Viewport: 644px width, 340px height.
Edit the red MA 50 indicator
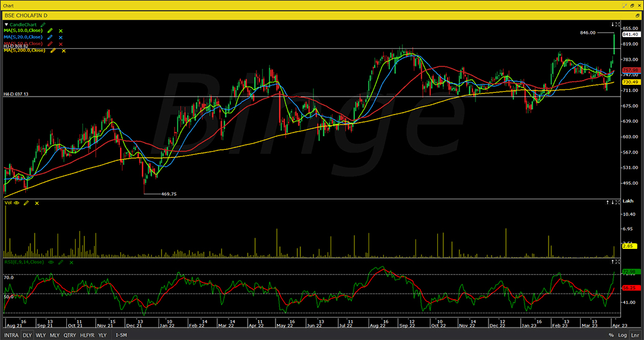50,44
